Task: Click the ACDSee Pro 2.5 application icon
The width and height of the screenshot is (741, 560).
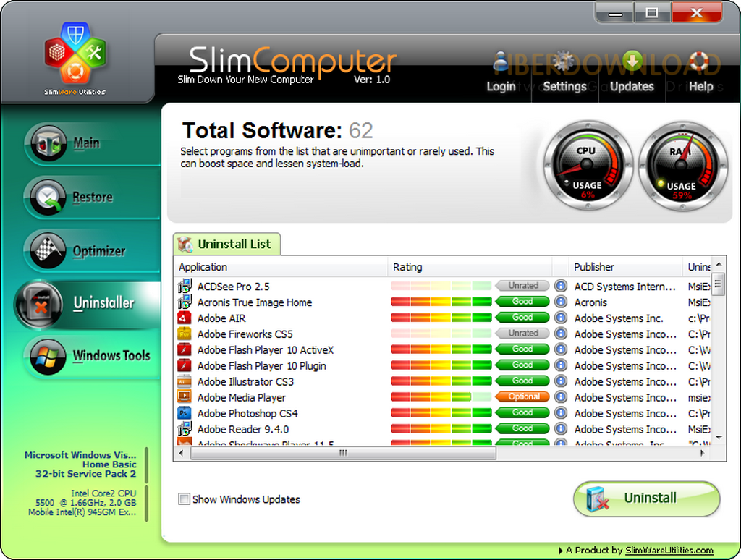Action: click(x=185, y=286)
